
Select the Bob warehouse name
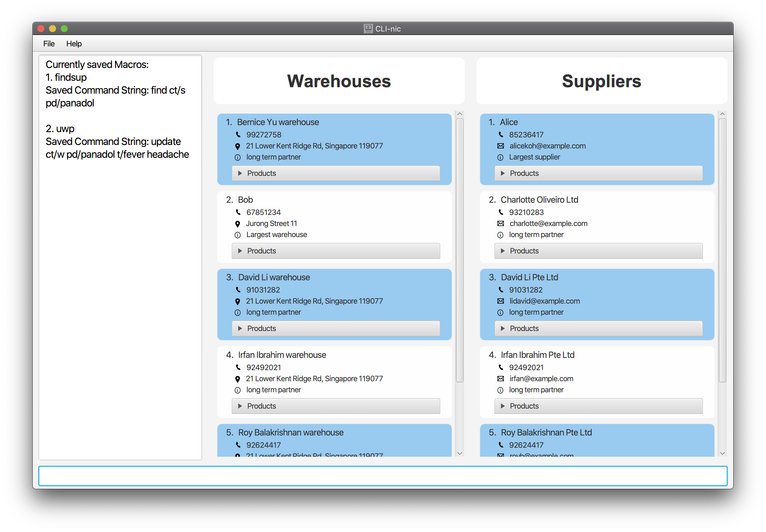(245, 200)
